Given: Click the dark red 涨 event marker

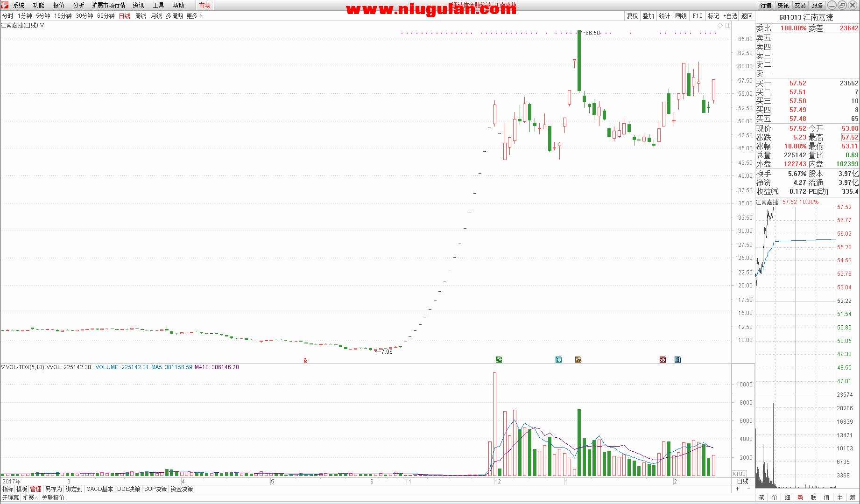Looking at the screenshot, I should tap(663, 359).
